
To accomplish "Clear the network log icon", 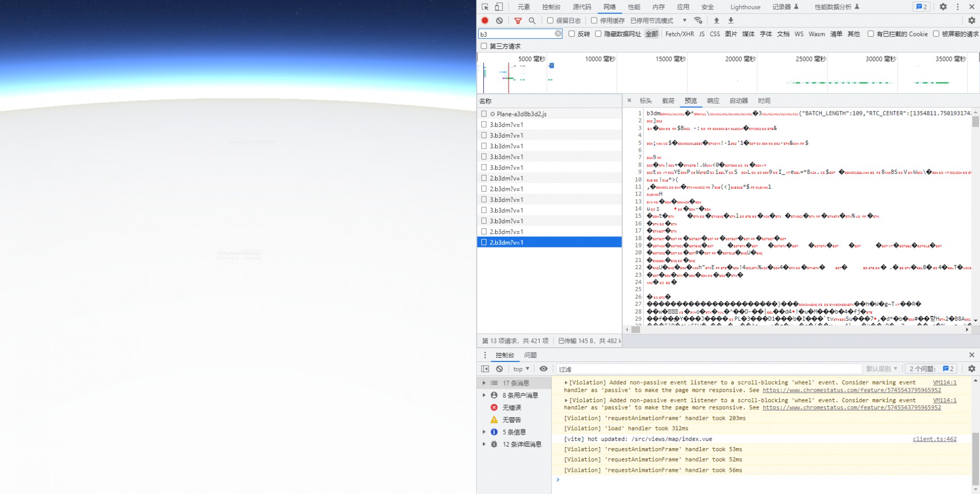I will tap(499, 21).
